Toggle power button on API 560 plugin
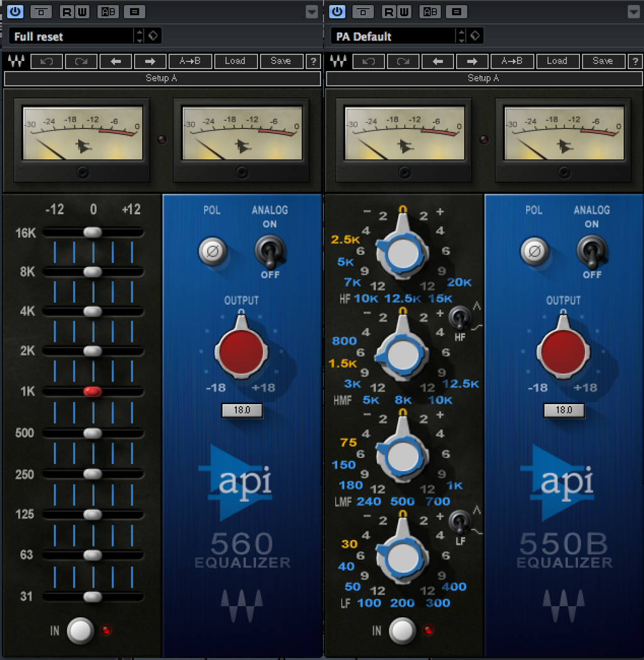The width and height of the screenshot is (644, 660). (x=15, y=11)
